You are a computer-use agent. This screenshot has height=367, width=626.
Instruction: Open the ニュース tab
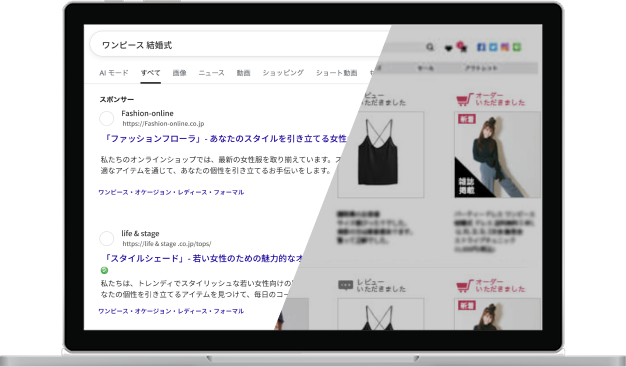click(x=212, y=73)
